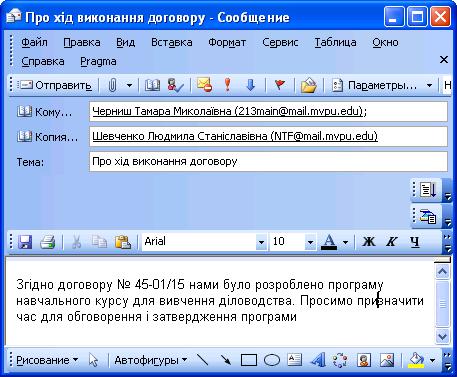Open Параметры options button
The width and height of the screenshot is (457, 377).
(x=375, y=86)
